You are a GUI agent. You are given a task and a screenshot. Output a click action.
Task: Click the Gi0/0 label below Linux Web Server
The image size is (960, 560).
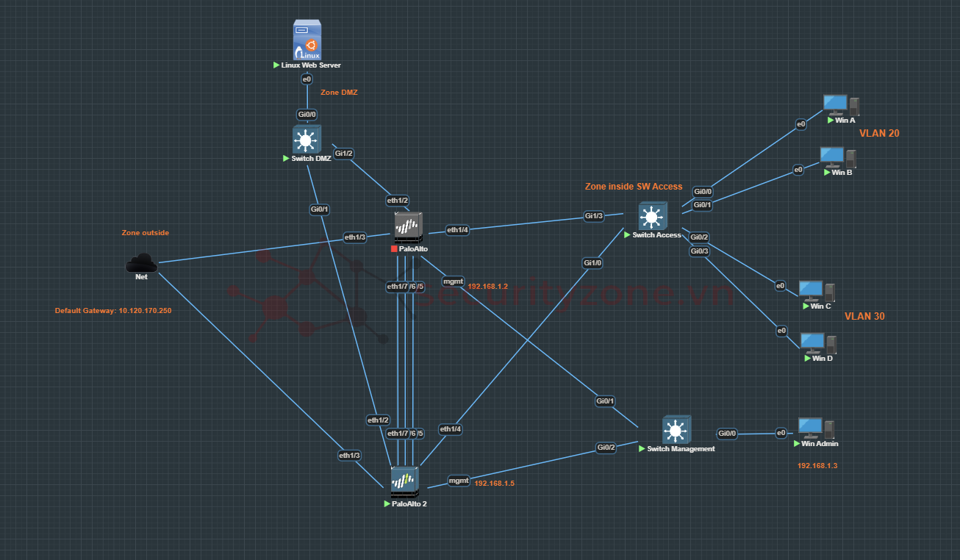click(x=307, y=115)
